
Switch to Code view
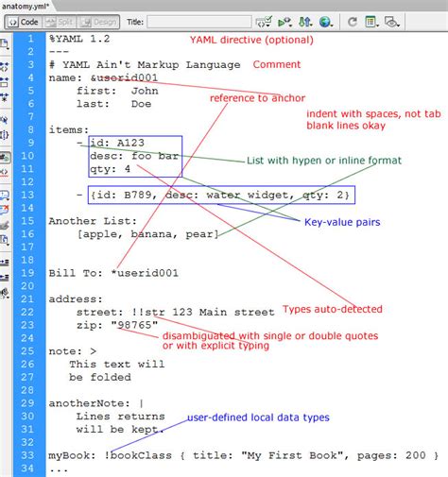click(24, 22)
